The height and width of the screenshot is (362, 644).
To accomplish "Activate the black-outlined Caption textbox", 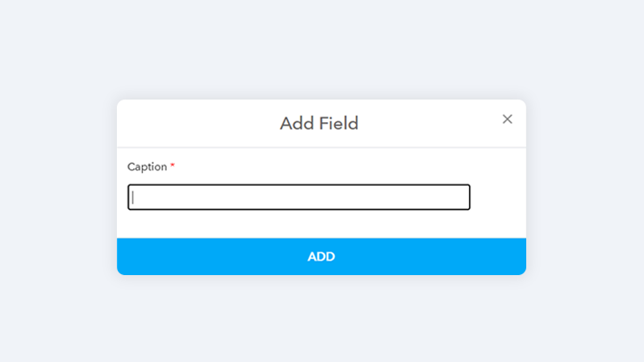I will pos(299,197).
